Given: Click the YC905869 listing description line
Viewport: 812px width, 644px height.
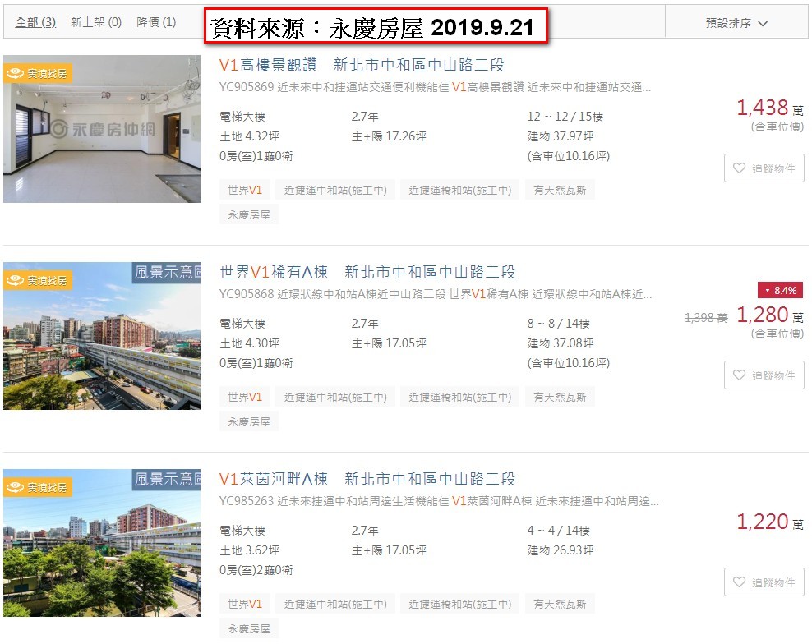Looking at the screenshot, I should [435, 87].
